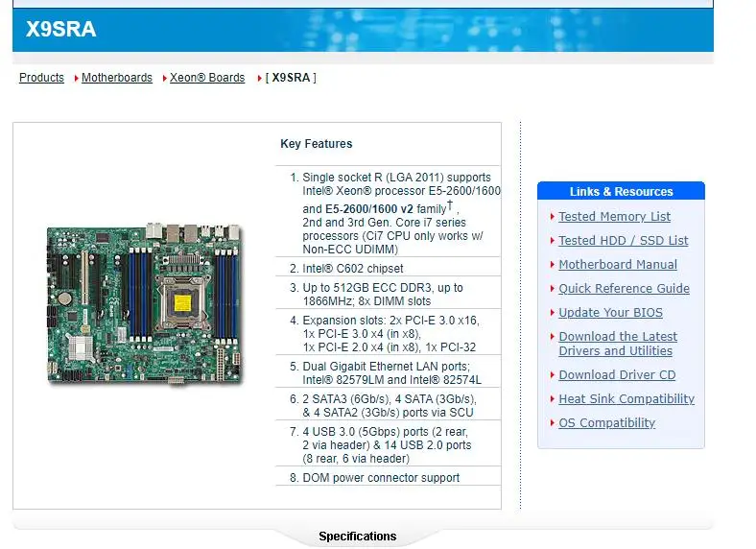Click the red bullet beside Quick Reference Guide
Image resolution: width=756 pixels, height=549 pixels.
click(552, 289)
